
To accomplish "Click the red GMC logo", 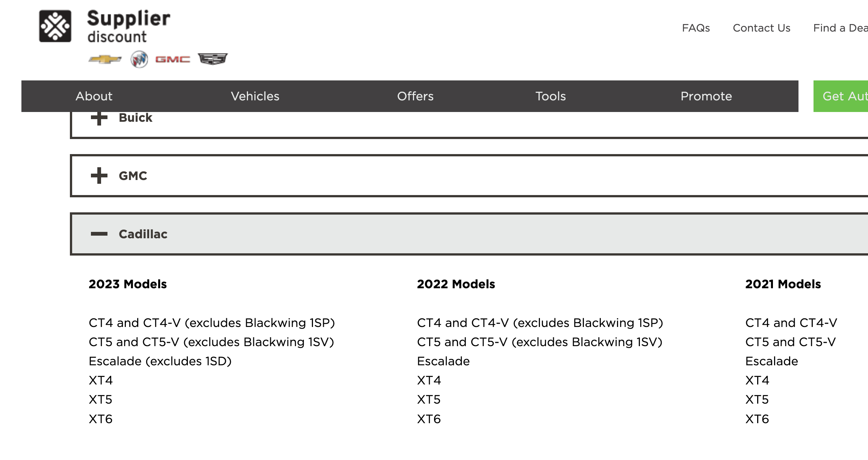I will [173, 59].
